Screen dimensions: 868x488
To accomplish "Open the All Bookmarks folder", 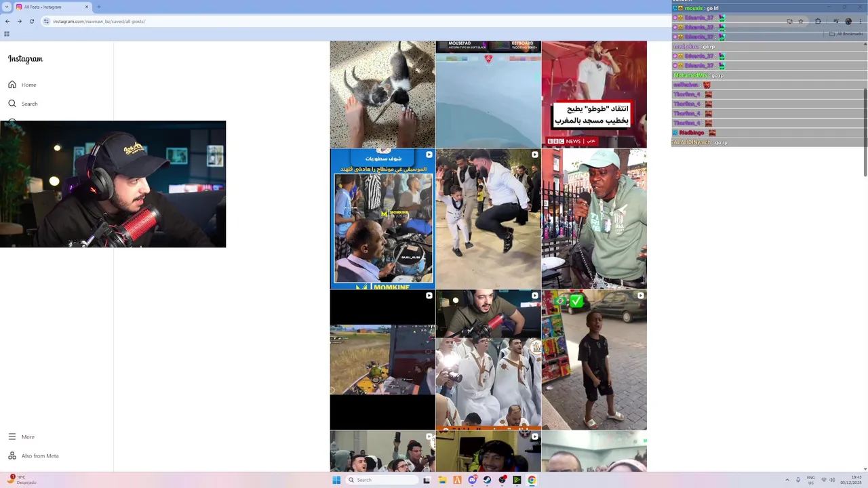I will tap(846, 34).
